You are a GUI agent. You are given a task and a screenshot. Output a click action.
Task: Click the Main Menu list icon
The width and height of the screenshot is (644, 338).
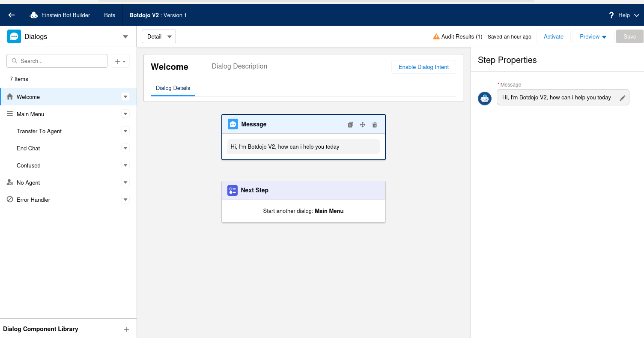[x=10, y=114]
